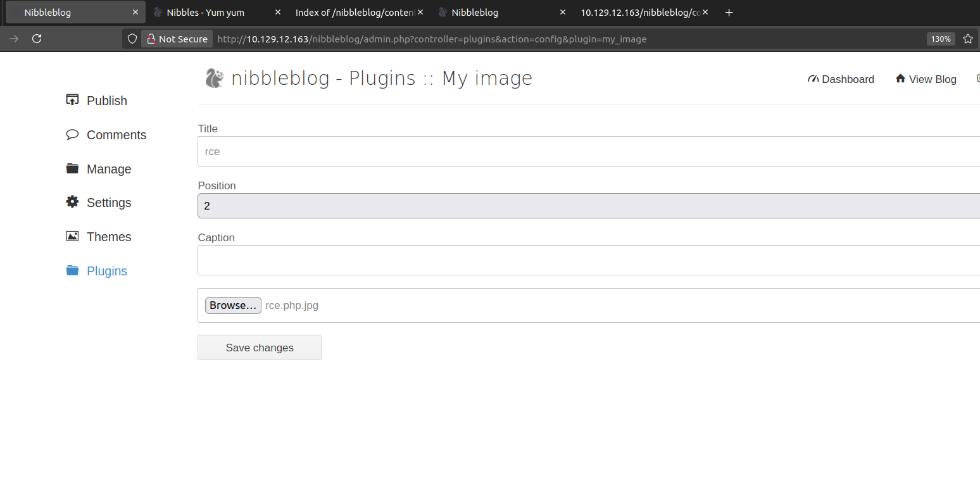Reload the page with refresh icon
980x502 pixels.
pyautogui.click(x=37, y=39)
